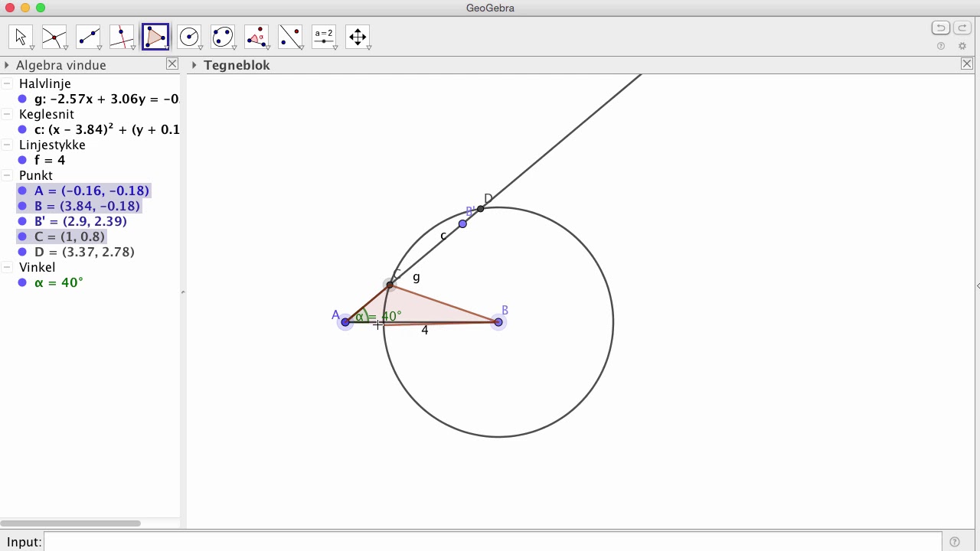Click the Redo arrow button
The width and height of the screenshot is (980, 551).
tap(962, 28)
